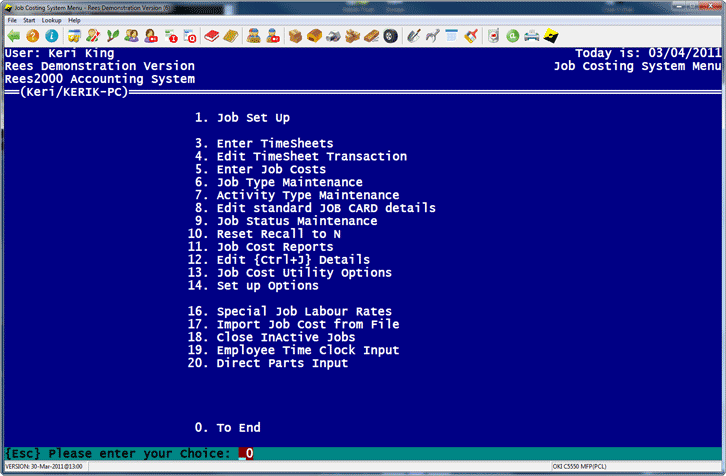
Task: Click the black tyre icon
Action: [390, 36]
